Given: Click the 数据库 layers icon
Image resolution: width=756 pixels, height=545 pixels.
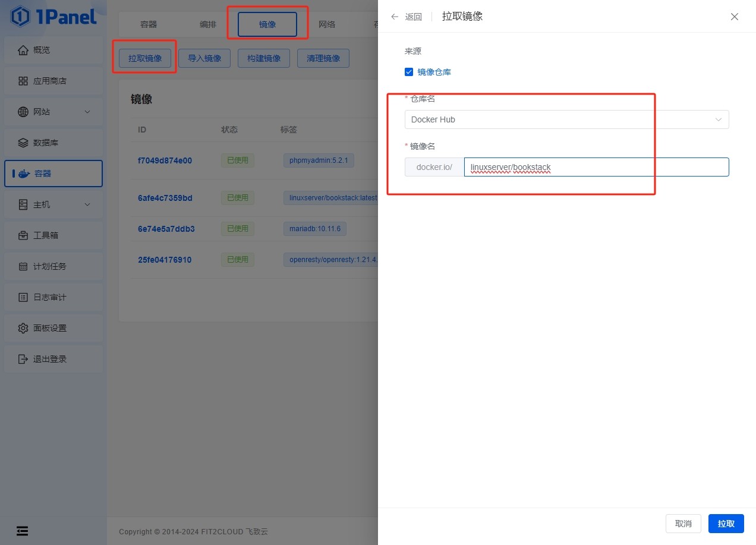Looking at the screenshot, I should tap(23, 143).
